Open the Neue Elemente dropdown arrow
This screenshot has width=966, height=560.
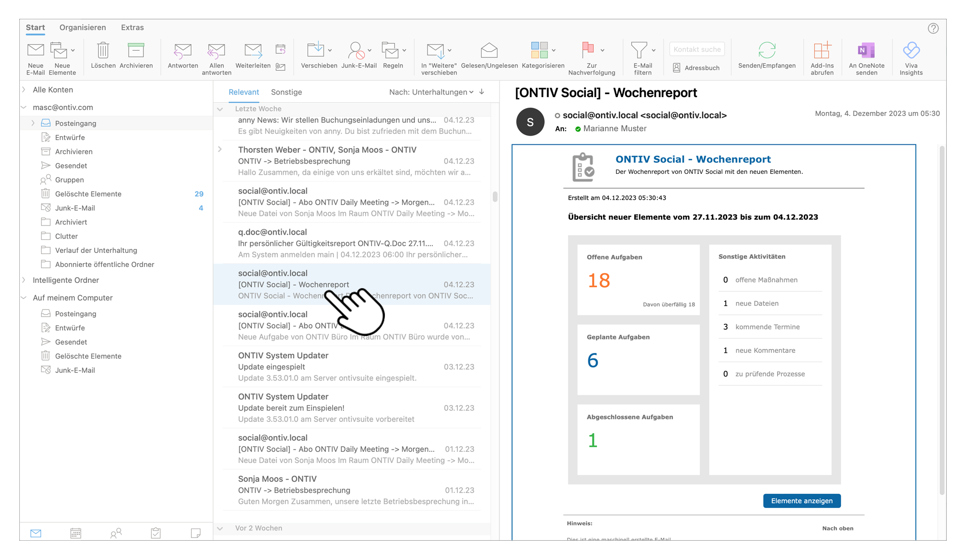click(x=73, y=50)
